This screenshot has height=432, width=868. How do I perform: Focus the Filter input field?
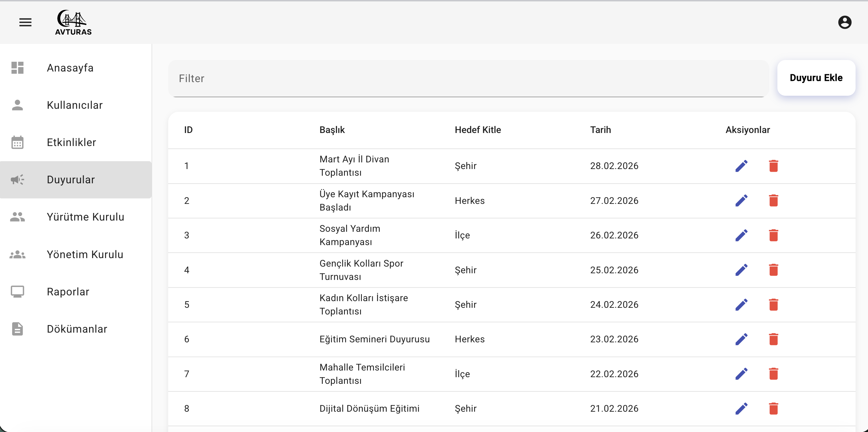pyautogui.click(x=468, y=78)
